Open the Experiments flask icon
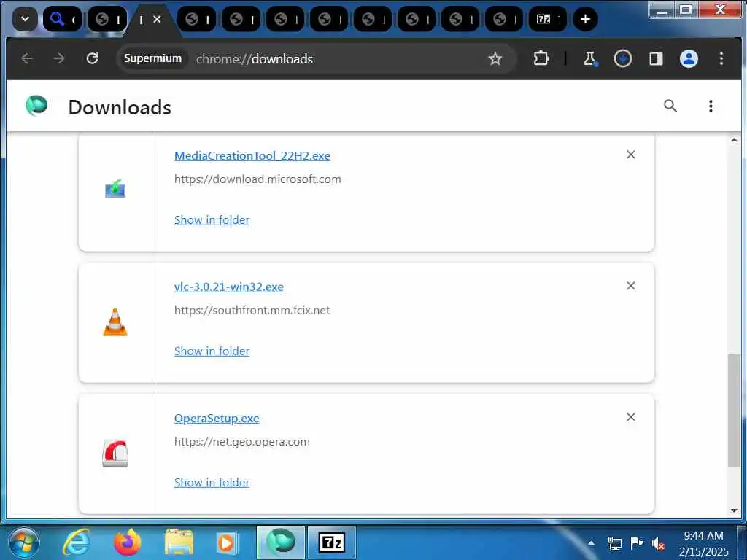This screenshot has height=560, width=747. tap(589, 58)
